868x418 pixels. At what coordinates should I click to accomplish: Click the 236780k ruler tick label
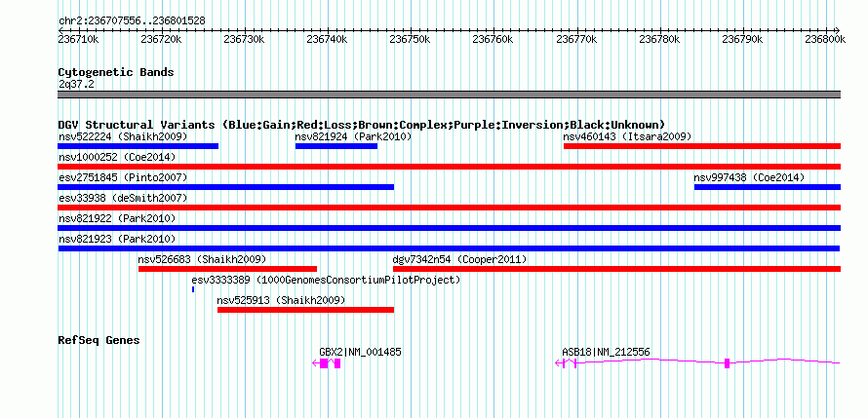point(659,39)
